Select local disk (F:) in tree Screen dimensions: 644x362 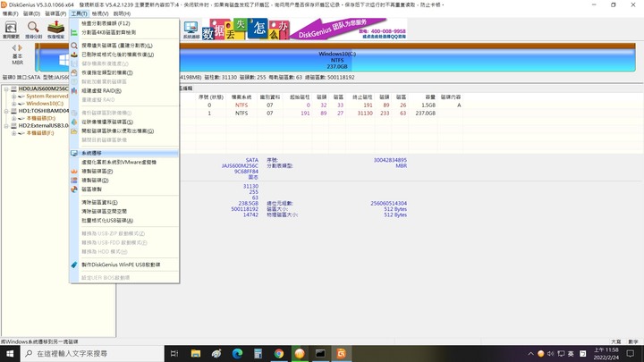40,133
